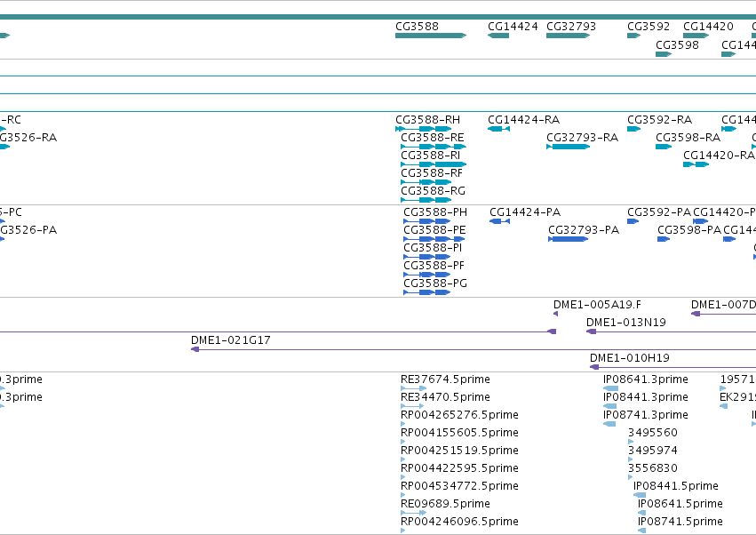Open protein CG3588-PG
This screenshot has width=756, height=535.
427,292
